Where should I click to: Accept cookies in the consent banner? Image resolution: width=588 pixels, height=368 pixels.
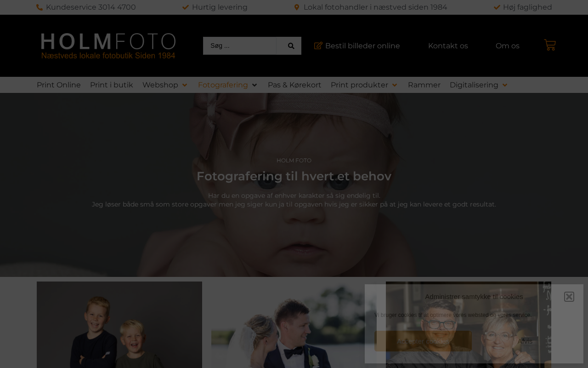coord(423,341)
